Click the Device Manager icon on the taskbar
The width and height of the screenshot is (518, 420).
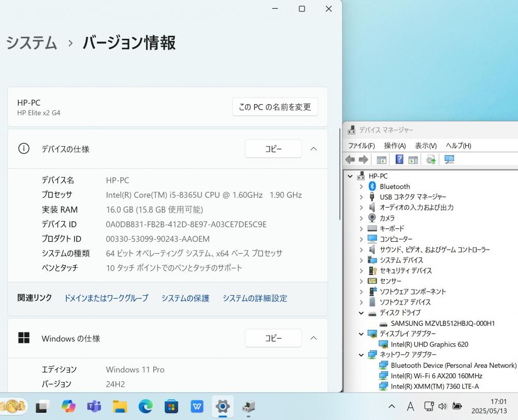point(249,407)
